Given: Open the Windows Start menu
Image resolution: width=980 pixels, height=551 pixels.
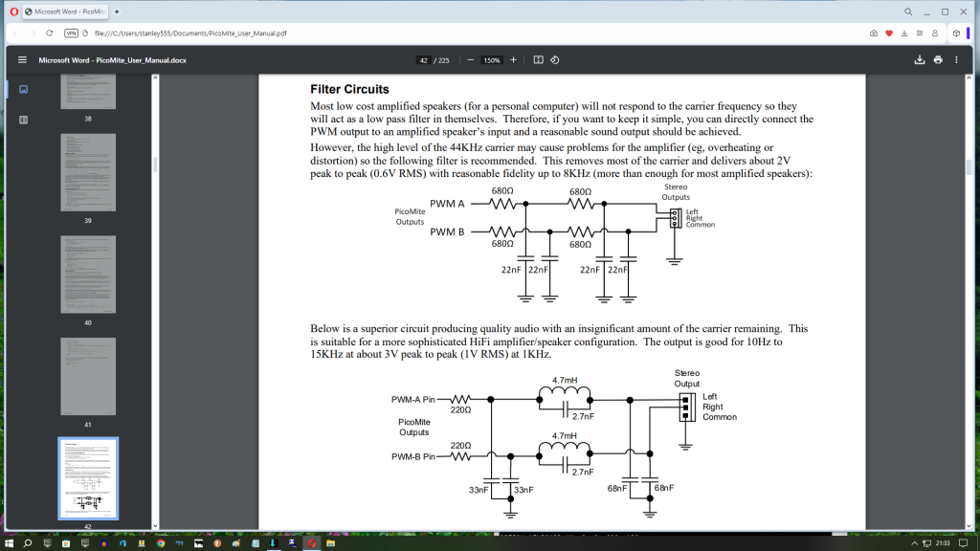Looking at the screenshot, I should tap(9, 543).
